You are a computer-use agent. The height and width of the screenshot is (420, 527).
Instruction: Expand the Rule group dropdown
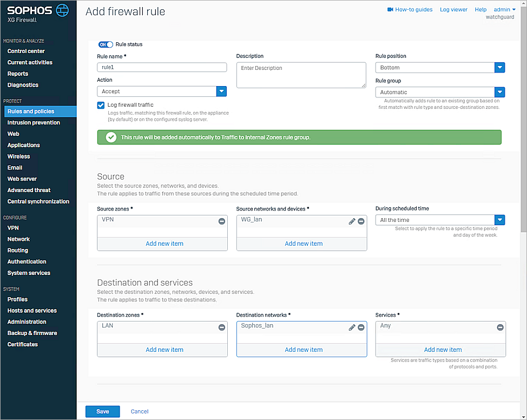pyautogui.click(x=499, y=92)
